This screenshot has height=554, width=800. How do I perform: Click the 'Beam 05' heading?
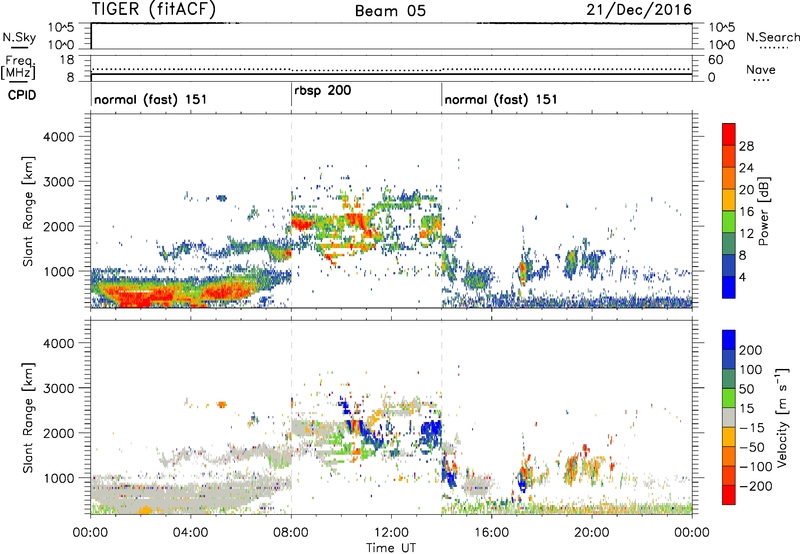click(390, 11)
